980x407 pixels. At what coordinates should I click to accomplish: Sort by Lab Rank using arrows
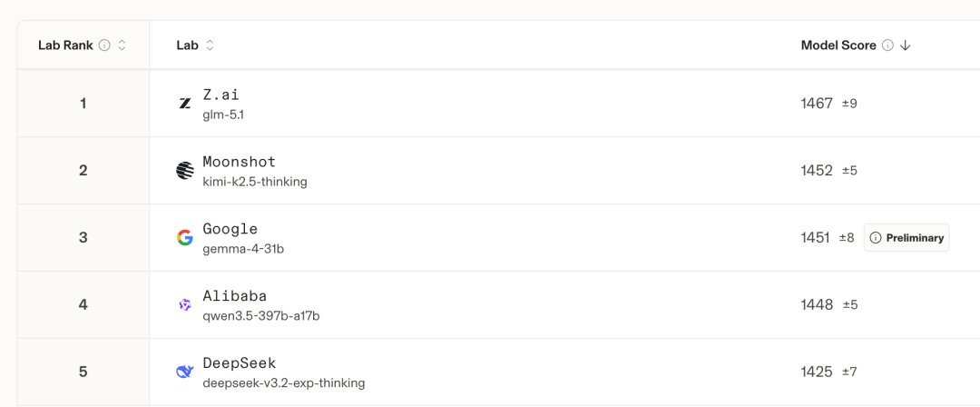click(122, 45)
